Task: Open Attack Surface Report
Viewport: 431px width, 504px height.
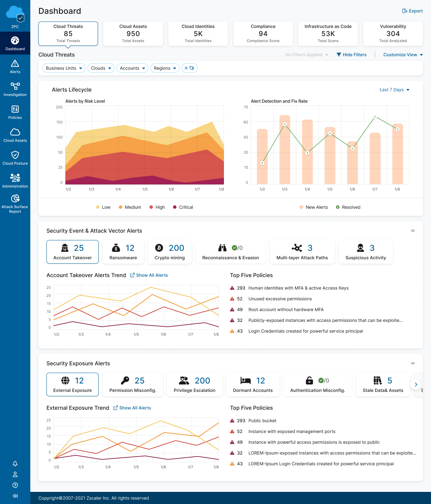Action: (x=15, y=204)
